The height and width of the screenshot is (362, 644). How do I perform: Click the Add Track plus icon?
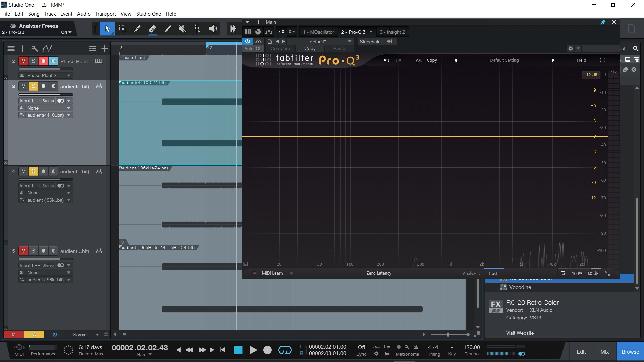pyautogui.click(x=104, y=49)
